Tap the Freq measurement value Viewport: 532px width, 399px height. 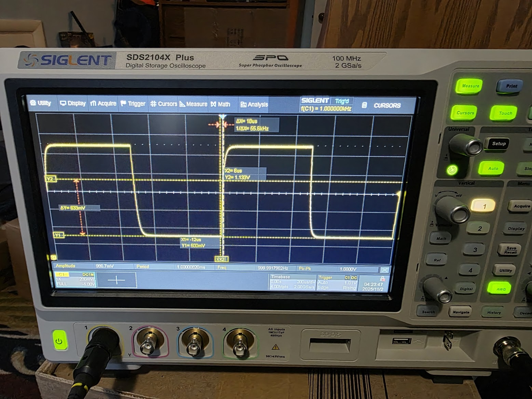click(x=273, y=268)
